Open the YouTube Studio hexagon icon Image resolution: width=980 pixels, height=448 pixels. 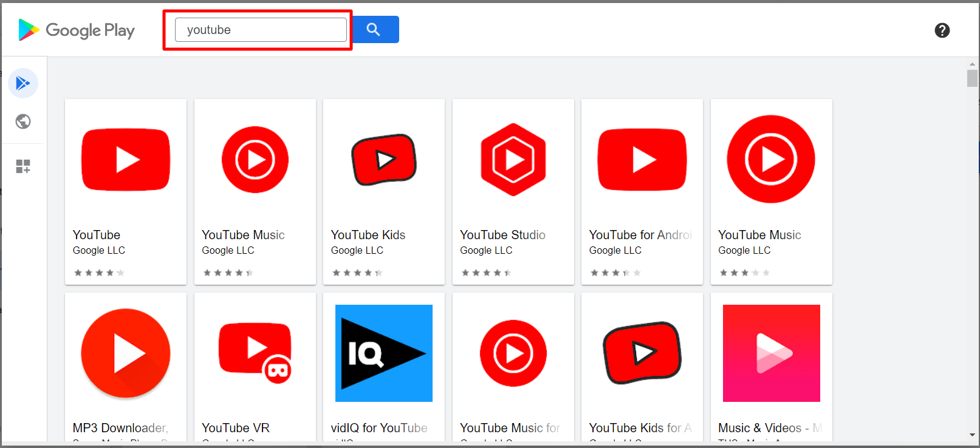tap(513, 160)
